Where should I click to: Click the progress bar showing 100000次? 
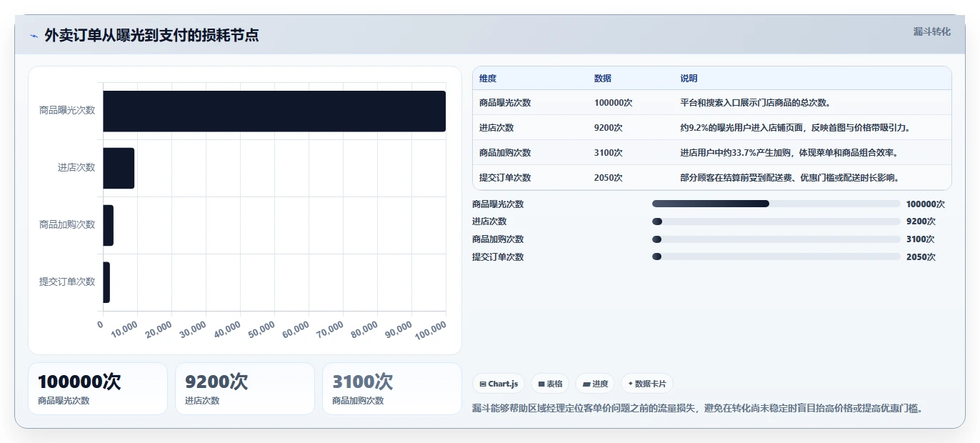pos(776,204)
